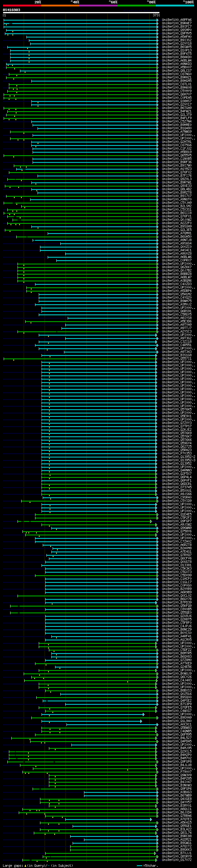Select hit label UniRef100_Q38HS7
Image resolution: width=197 pixels, height=868 pixels.
(177, 101)
